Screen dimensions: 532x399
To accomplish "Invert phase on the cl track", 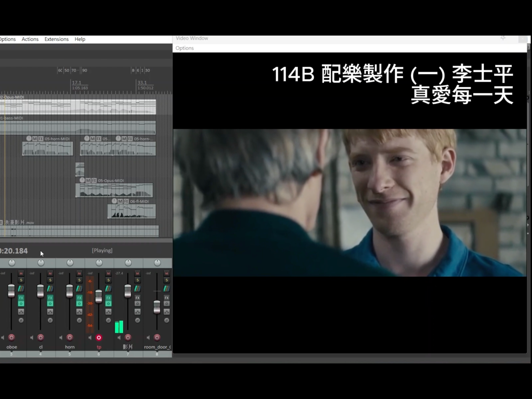I will point(50,320).
